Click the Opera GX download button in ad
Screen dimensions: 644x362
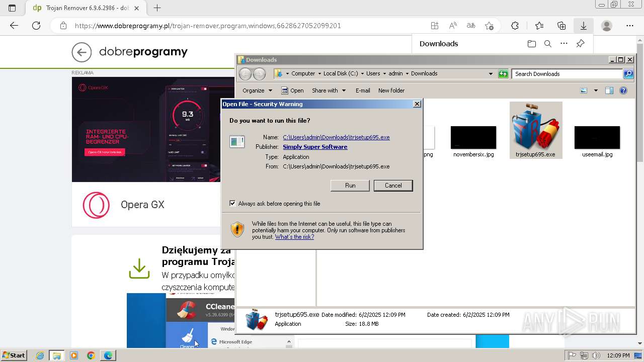click(105, 152)
